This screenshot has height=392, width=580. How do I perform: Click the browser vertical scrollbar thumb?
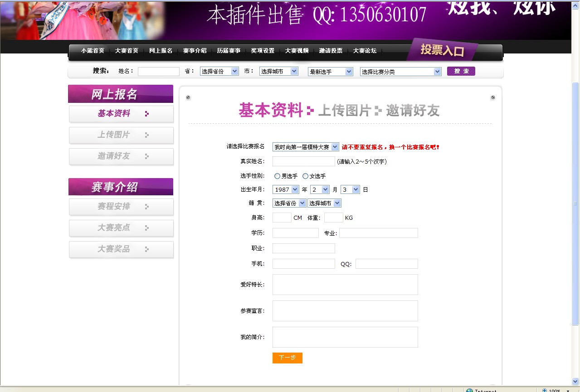point(576,204)
